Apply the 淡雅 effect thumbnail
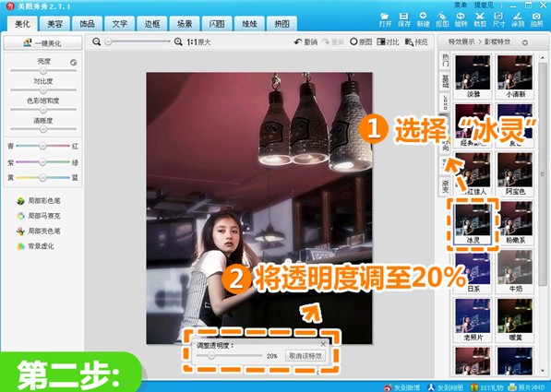Screen dimensions: 551x392 pyautogui.click(x=473, y=76)
